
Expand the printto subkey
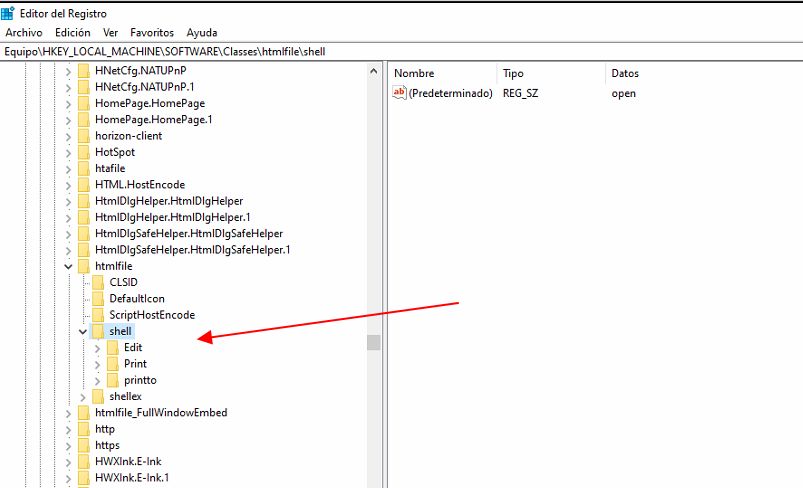[x=97, y=381]
